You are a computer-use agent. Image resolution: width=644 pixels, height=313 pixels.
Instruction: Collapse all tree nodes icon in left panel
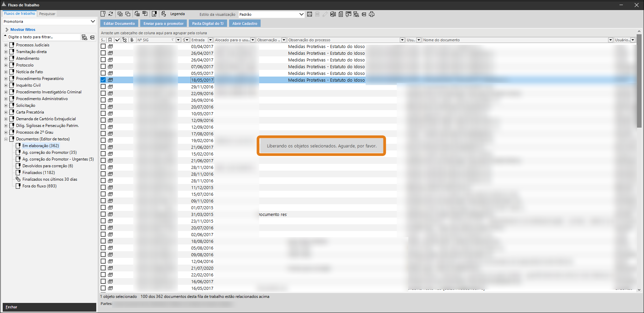[92, 37]
